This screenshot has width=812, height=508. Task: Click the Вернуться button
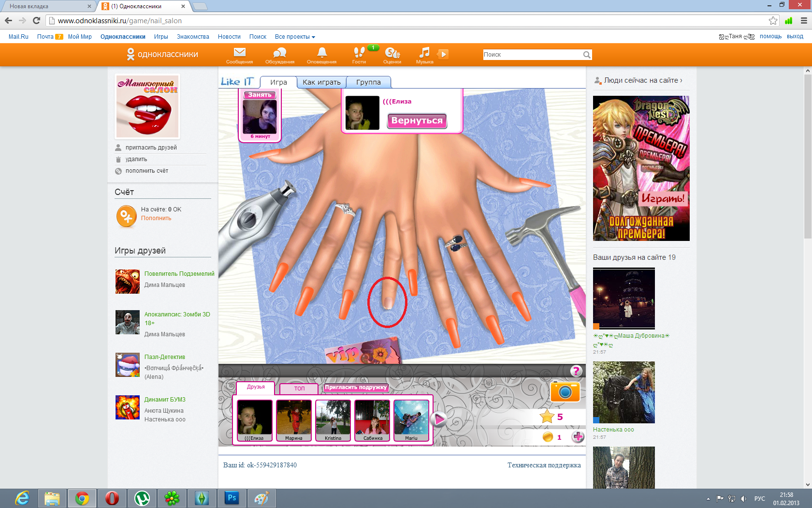pos(417,120)
